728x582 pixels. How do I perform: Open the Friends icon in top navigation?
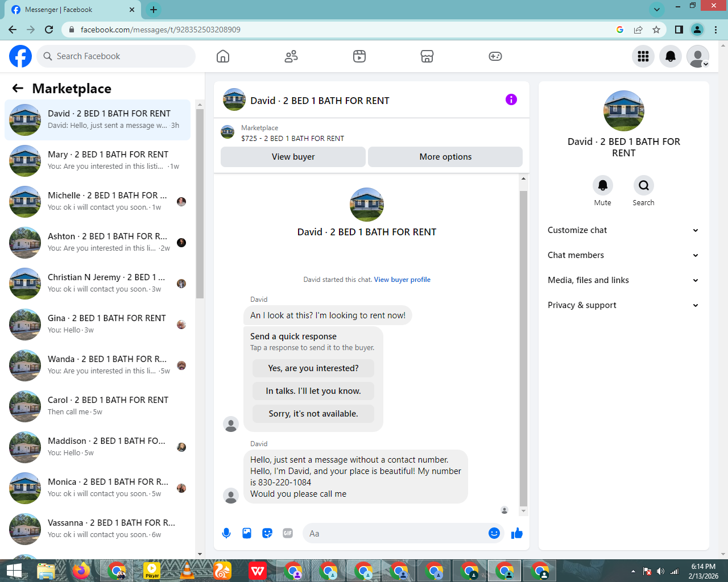291,56
